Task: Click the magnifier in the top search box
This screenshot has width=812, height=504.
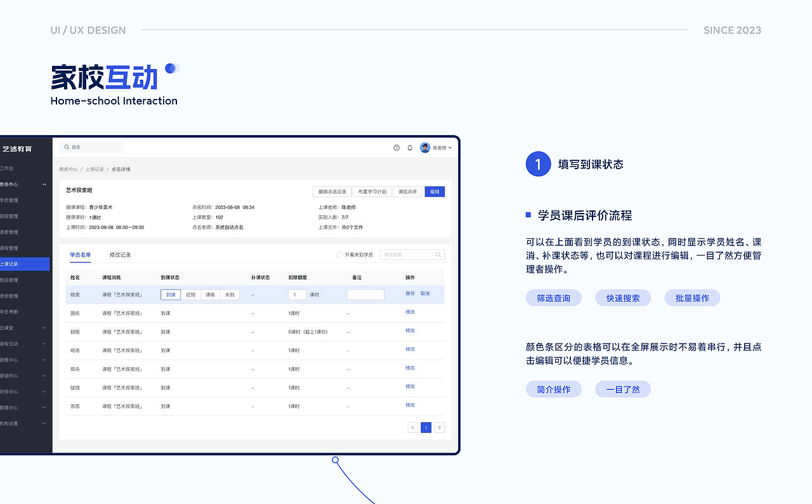Action: click(x=67, y=147)
